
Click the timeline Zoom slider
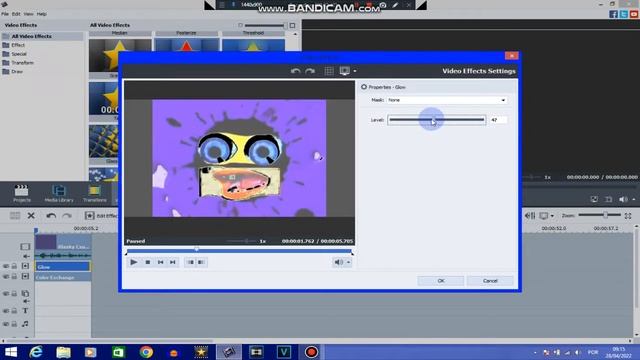599,215
